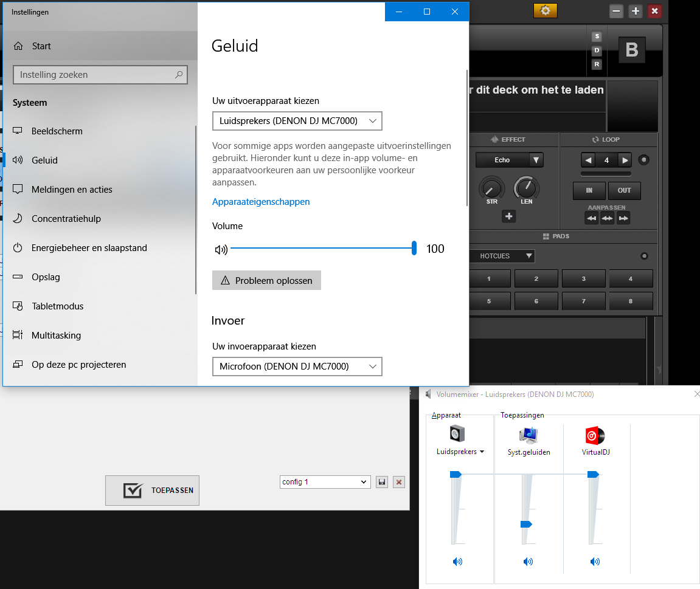Mute Luidsprekers in Volumemixer
Image resolution: width=700 pixels, height=589 pixels.
click(457, 562)
